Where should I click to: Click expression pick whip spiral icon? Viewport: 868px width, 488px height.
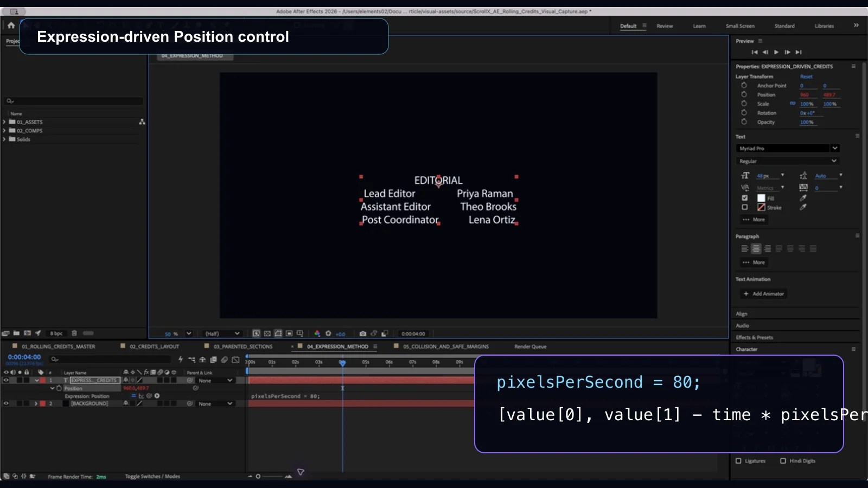click(149, 396)
